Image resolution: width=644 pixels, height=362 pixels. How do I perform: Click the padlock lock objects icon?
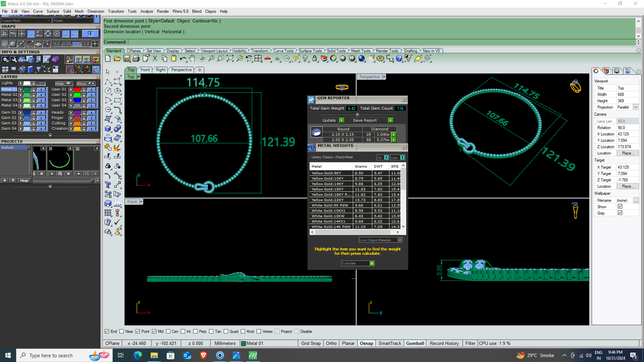coord(314,59)
